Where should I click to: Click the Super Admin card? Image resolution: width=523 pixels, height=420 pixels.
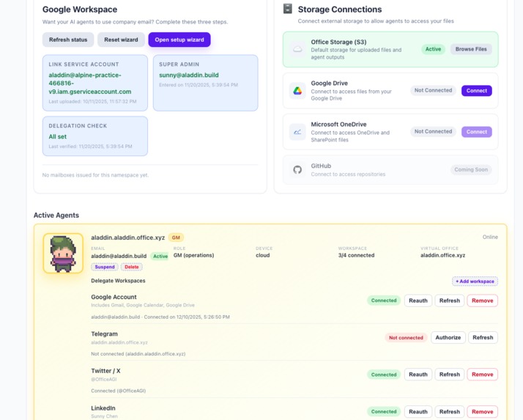[x=205, y=83]
